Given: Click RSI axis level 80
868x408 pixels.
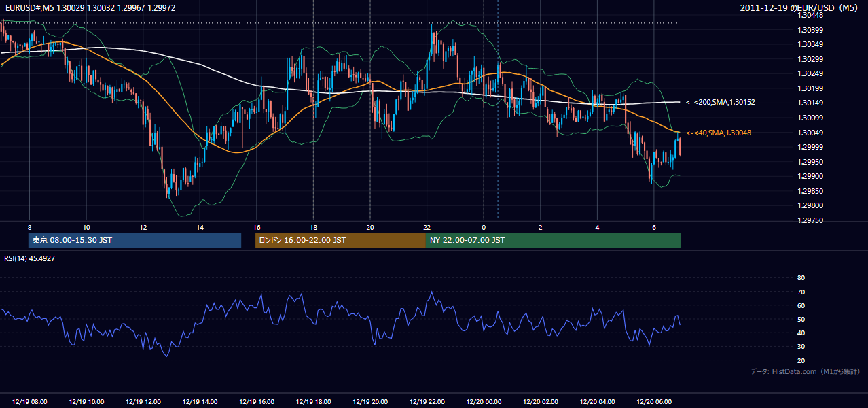Looking at the screenshot, I should coord(801,278).
